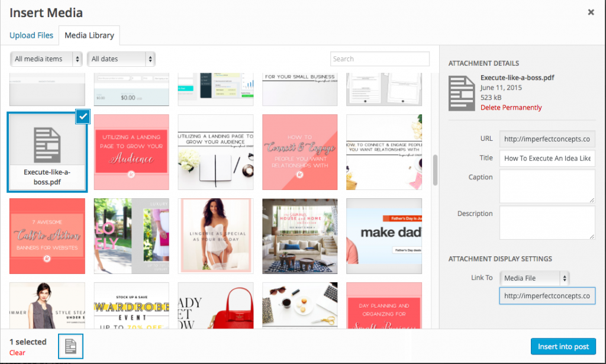Select desk flatlay with sunglasses and laptop image
Screen dimensions: 606x364
point(300,305)
